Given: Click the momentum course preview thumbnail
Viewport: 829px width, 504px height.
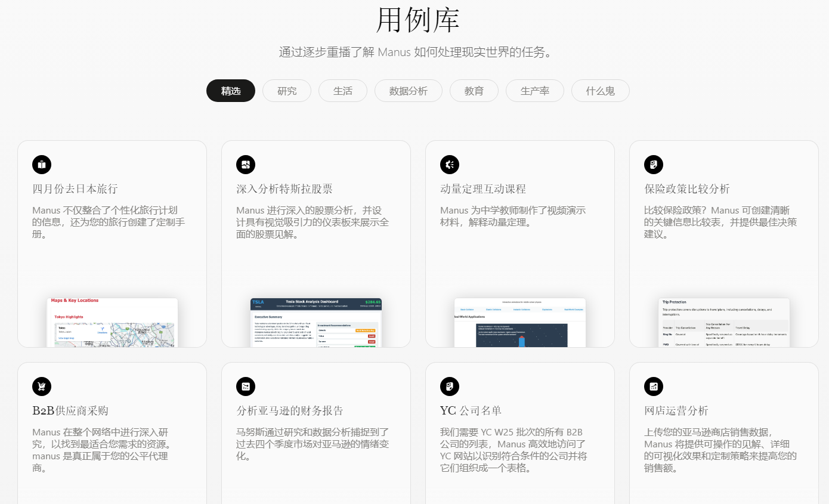Looking at the screenshot, I should (520, 322).
